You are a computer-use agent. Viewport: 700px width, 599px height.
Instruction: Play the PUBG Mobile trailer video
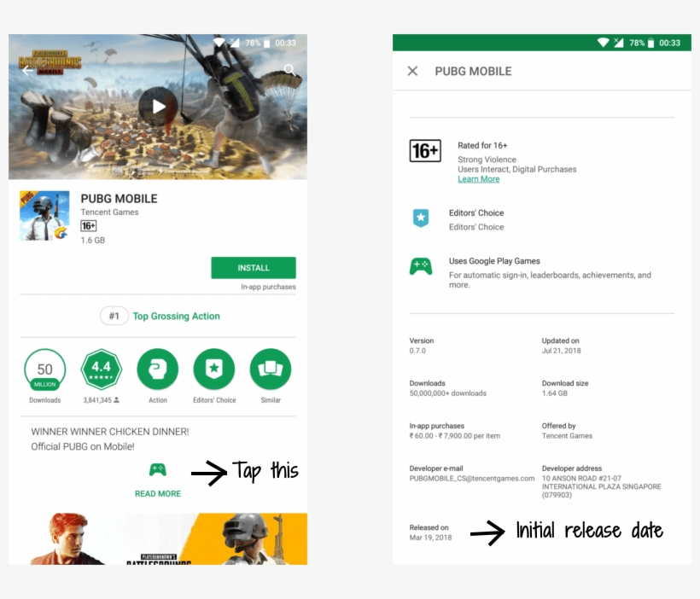point(158,107)
